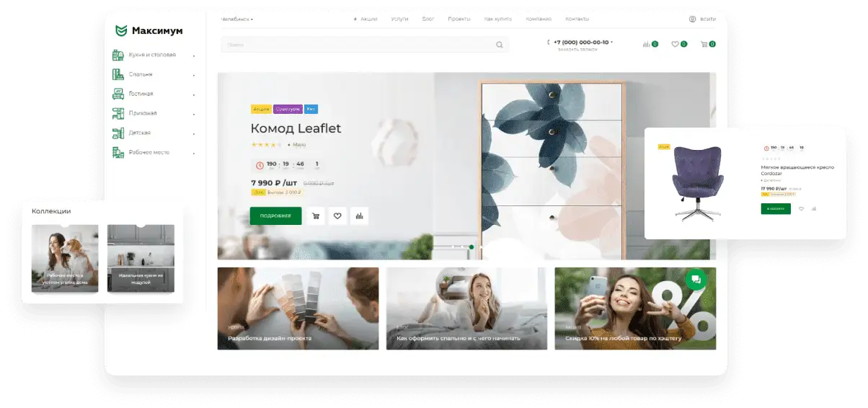
Task: Add Комод Leaflet to comparison
Action: (359, 216)
